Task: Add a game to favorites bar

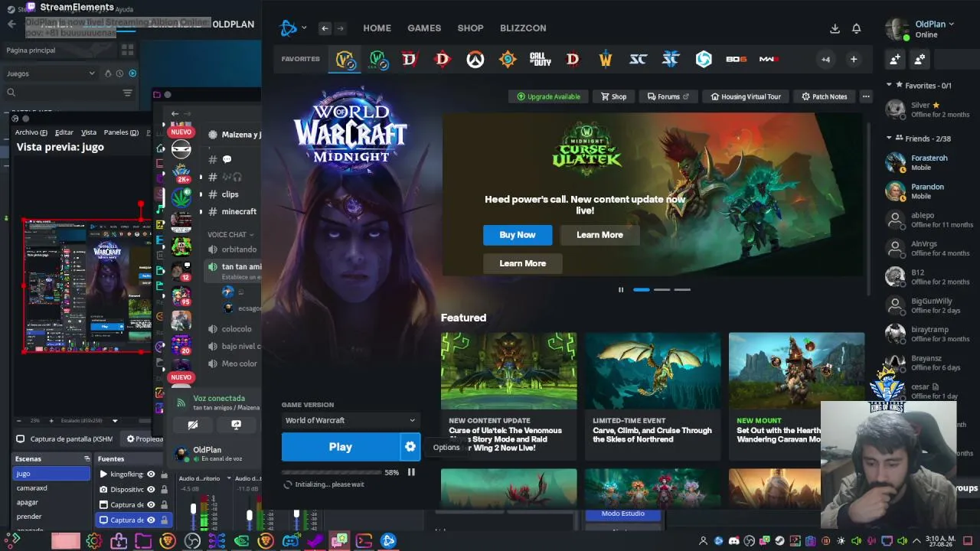Action: [854, 59]
